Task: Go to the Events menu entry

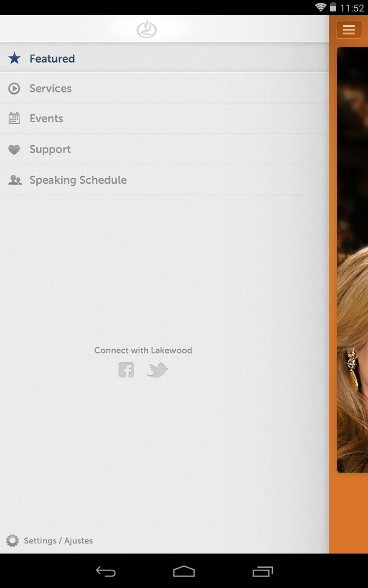Action: point(164,119)
